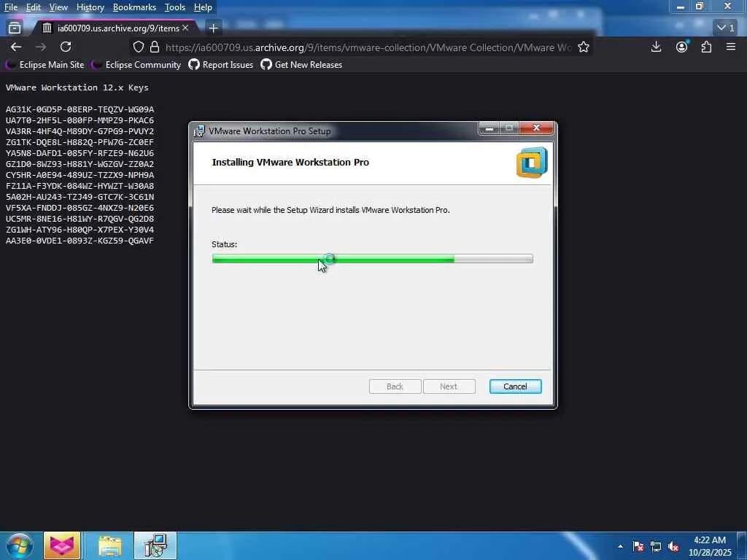Reload the page with the refresh icon

66,47
